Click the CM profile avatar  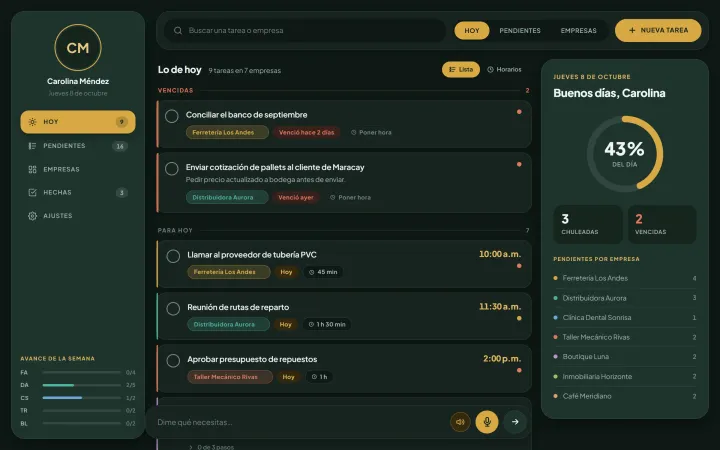coord(78,47)
